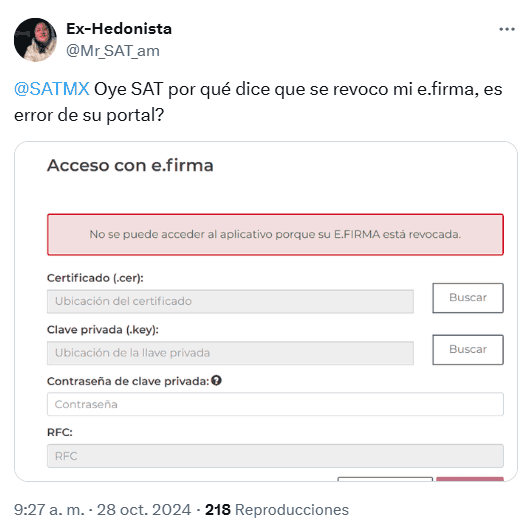Click the RFC input field

275,456
